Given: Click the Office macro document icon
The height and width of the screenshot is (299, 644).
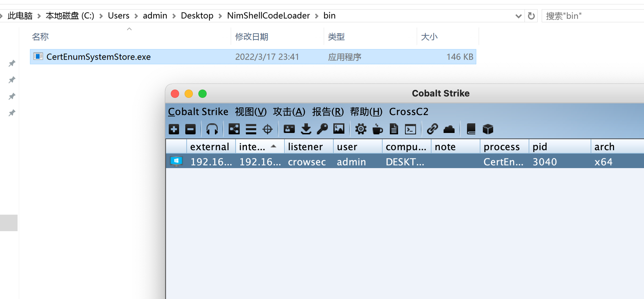Looking at the screenshot, I should (x=394, y=130).
